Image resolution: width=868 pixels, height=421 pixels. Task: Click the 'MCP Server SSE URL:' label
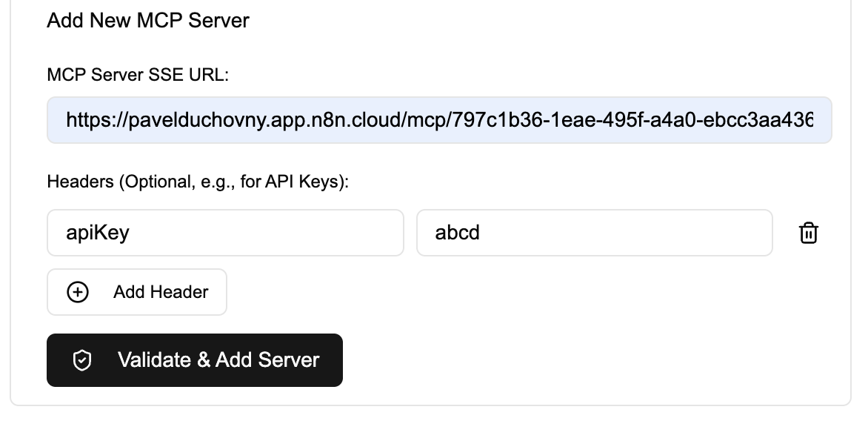click(x=138, y=75)
